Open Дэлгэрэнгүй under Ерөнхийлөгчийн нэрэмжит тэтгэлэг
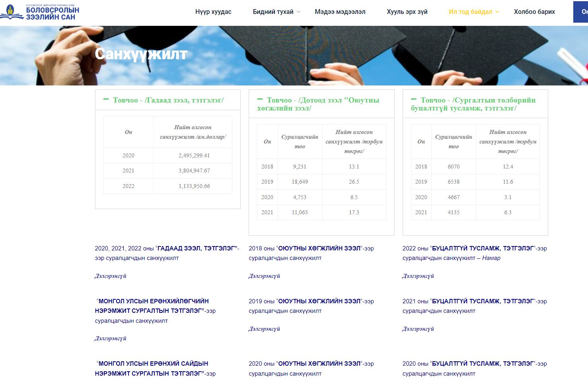 click(111, 338)
